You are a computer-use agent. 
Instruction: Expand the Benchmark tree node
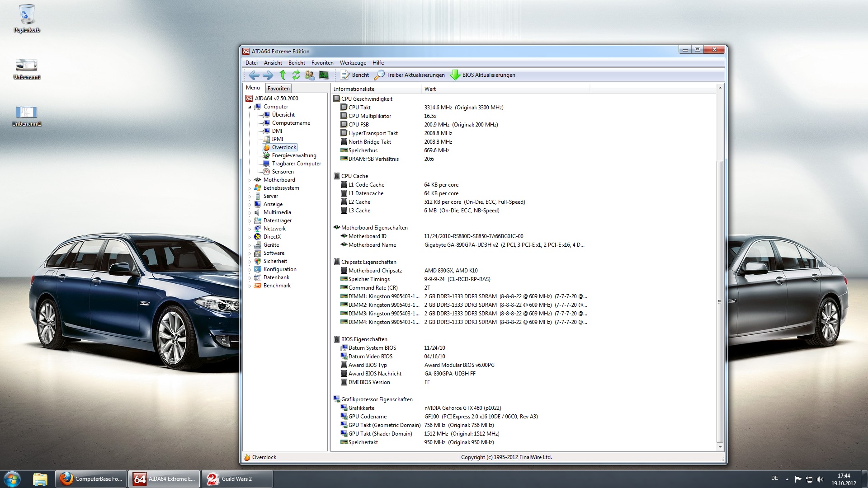(x=250, y=286)
